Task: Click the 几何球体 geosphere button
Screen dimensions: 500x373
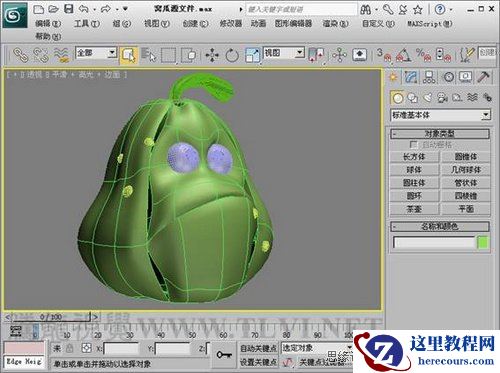Action: click(466, 170)
